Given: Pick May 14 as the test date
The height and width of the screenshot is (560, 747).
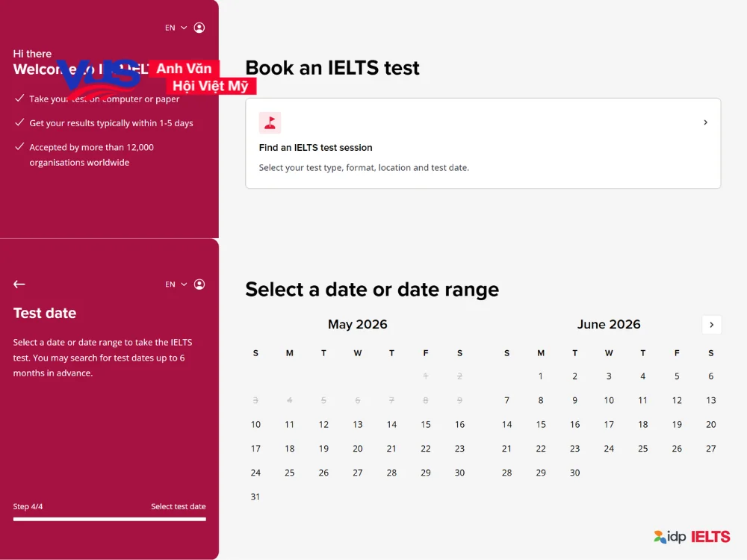Looking at the screenshot, I should [391, 424].
